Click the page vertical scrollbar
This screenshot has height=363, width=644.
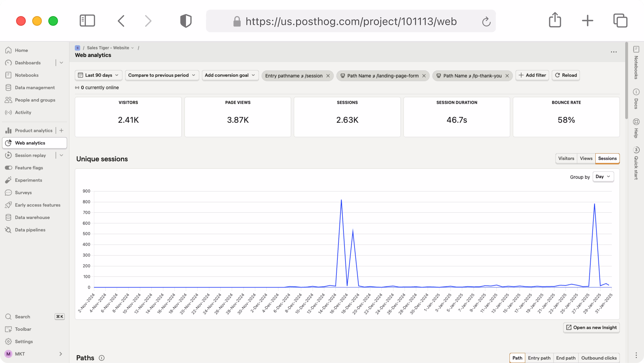coord(626,81)
